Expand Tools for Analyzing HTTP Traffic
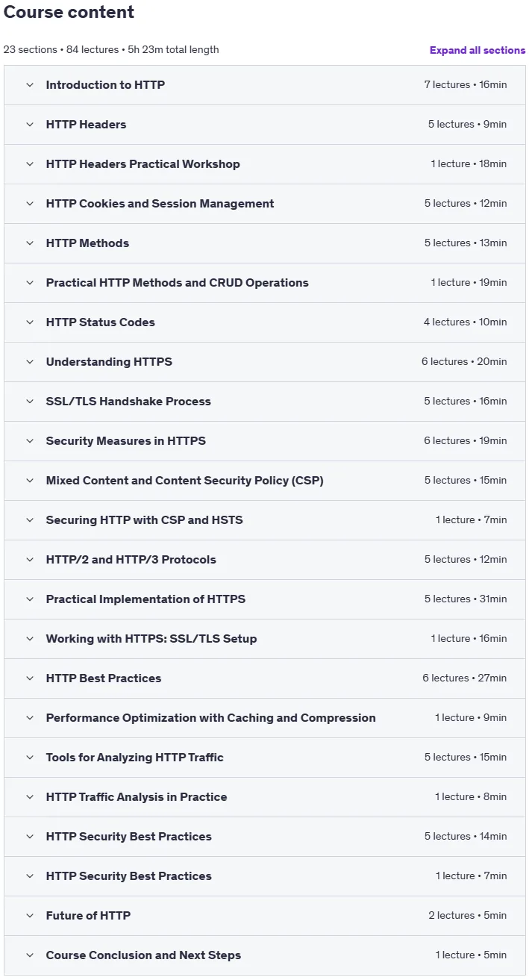 [x=265, y=758]
